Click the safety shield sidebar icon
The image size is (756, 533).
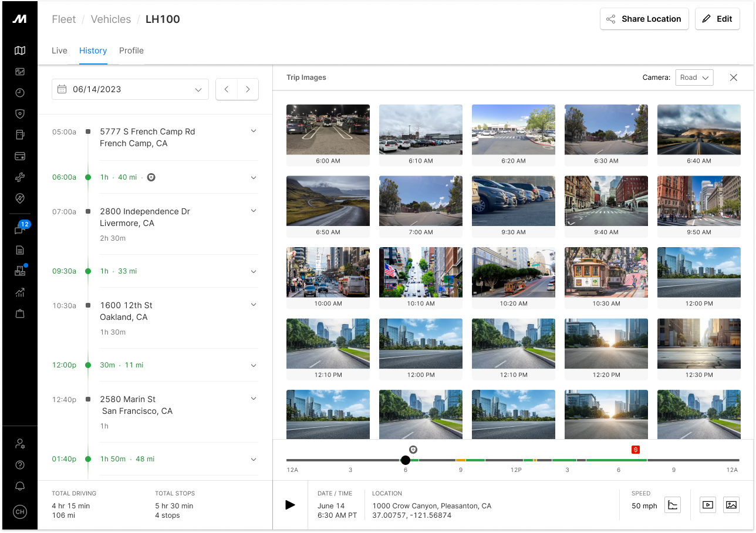(x=20, y=114)
